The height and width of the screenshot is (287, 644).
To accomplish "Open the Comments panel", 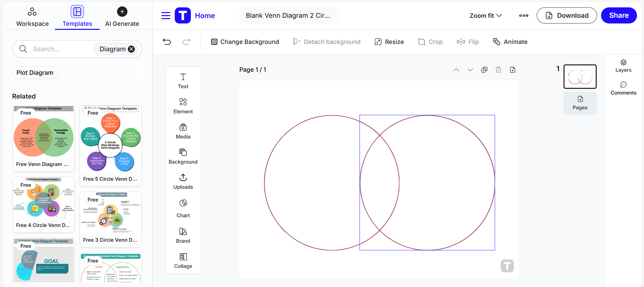I will 623,89.
